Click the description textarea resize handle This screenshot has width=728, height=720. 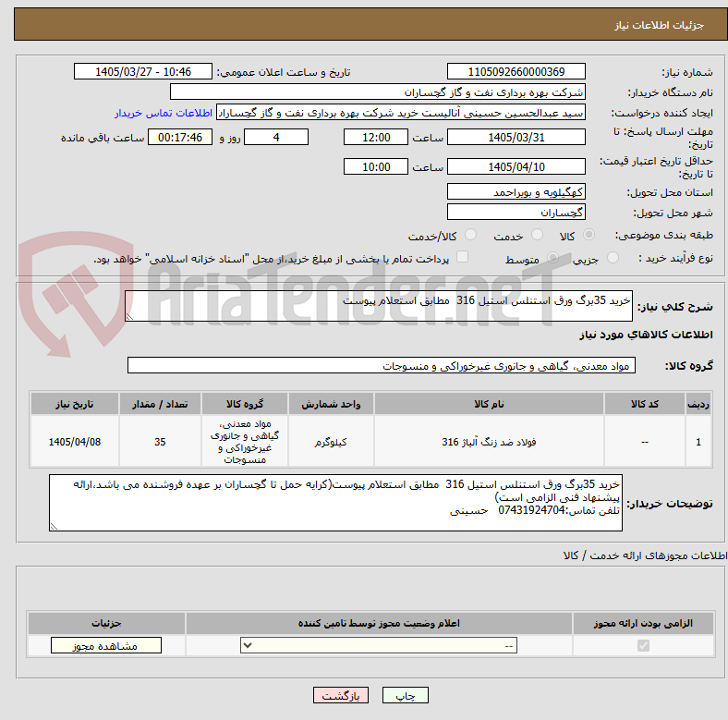pyautogui.click(x=129, y=316)
